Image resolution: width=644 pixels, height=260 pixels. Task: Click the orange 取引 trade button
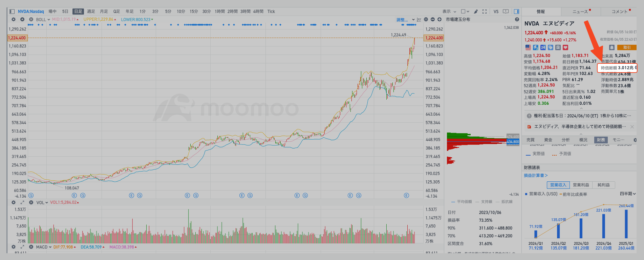pyautogui.click(x=627, y=47)
